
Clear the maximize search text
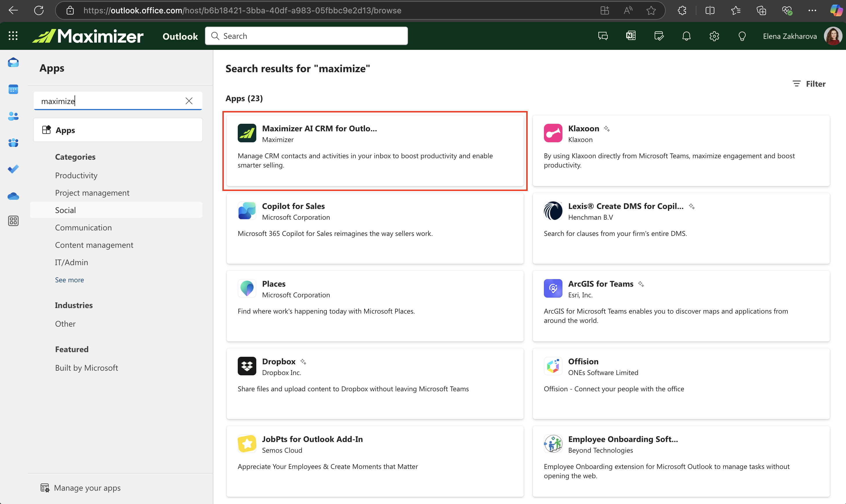(x=189, y=101)
